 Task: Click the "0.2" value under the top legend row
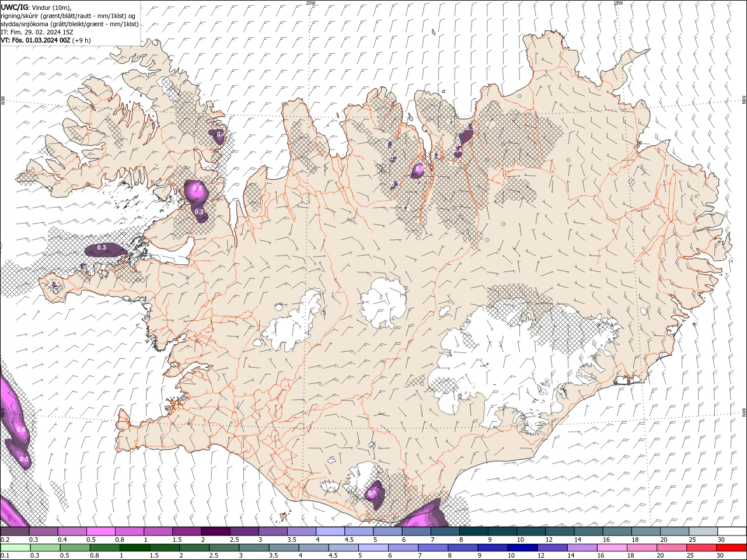pyautogui.click(x=5, y=540)
